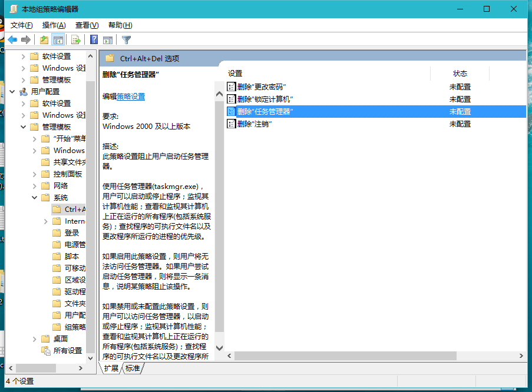Expand the 控制面板 tree node
The height and width of the screenshot is (392, 532).
[x=35, y=174]
